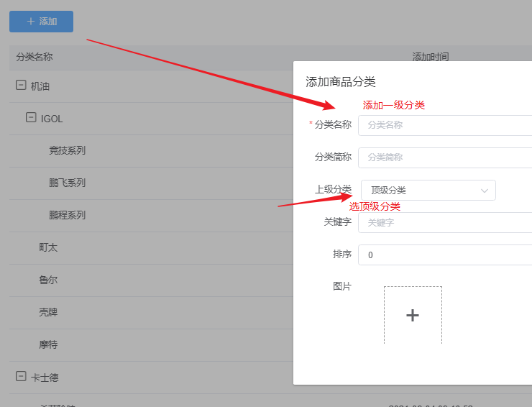Click the 分类名称 column header
Screen dimensions: 532x407
[x=35, y=57]
